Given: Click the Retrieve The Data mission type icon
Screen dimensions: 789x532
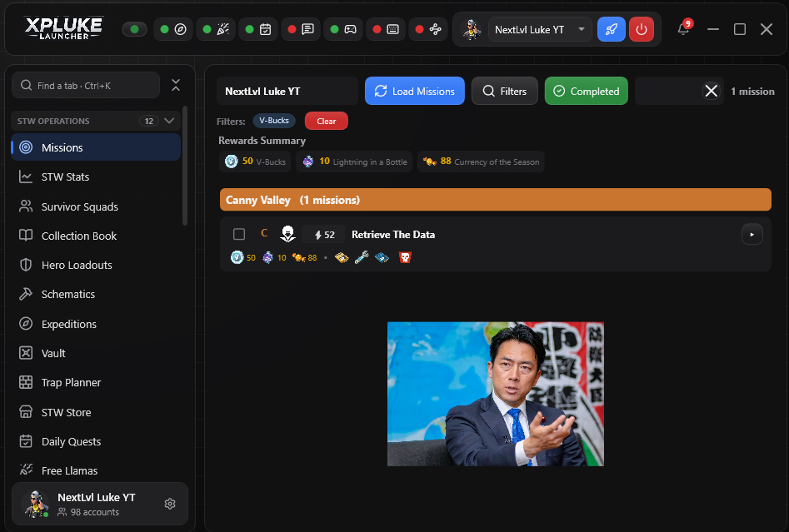Looking at the screenshot, I should coord(287,234).
